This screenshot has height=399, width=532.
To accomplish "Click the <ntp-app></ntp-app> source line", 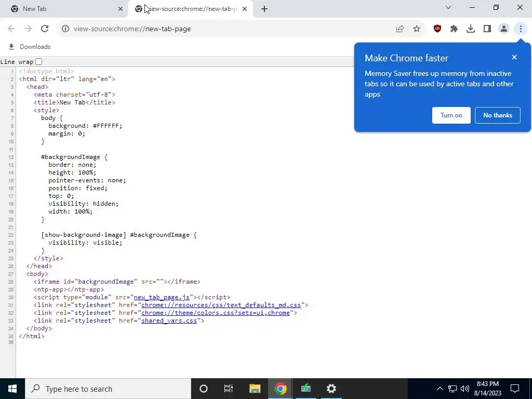I will 69,289.
